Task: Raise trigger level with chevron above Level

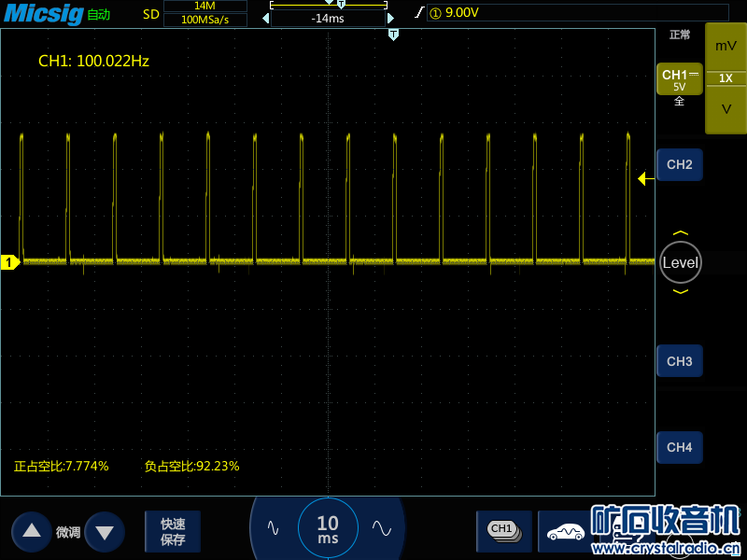Action: tap(681, 232)
